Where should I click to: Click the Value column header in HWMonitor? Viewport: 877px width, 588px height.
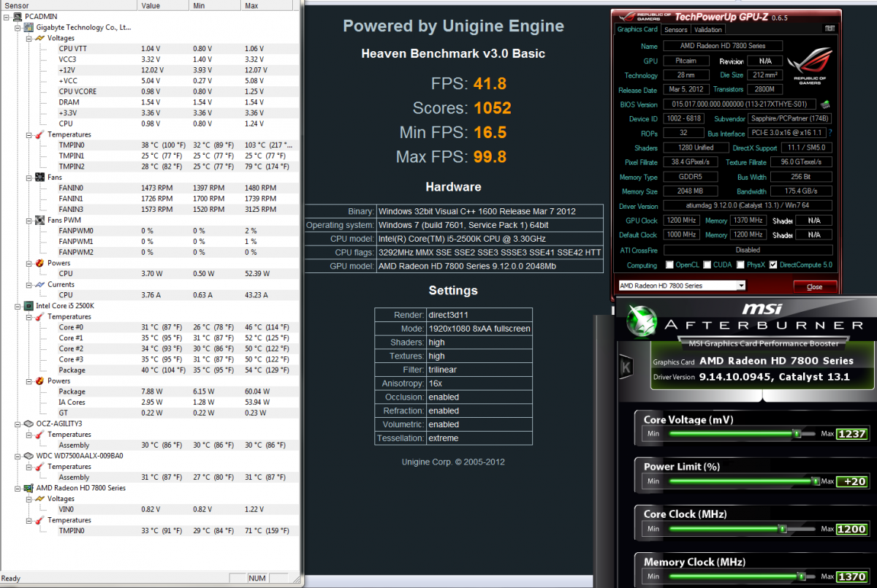(163, 5)
